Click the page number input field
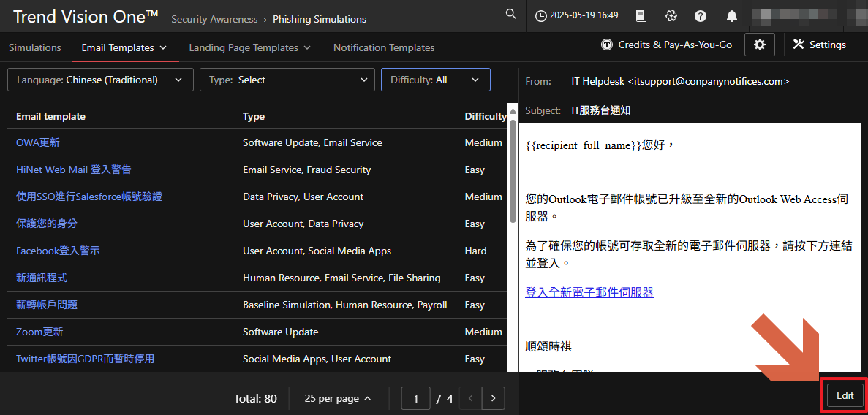The image size is (868, 415). (416, 398)
